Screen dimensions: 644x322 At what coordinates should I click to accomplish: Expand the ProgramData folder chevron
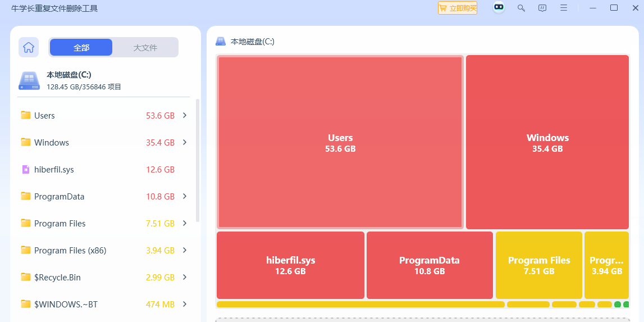point(185,196)
